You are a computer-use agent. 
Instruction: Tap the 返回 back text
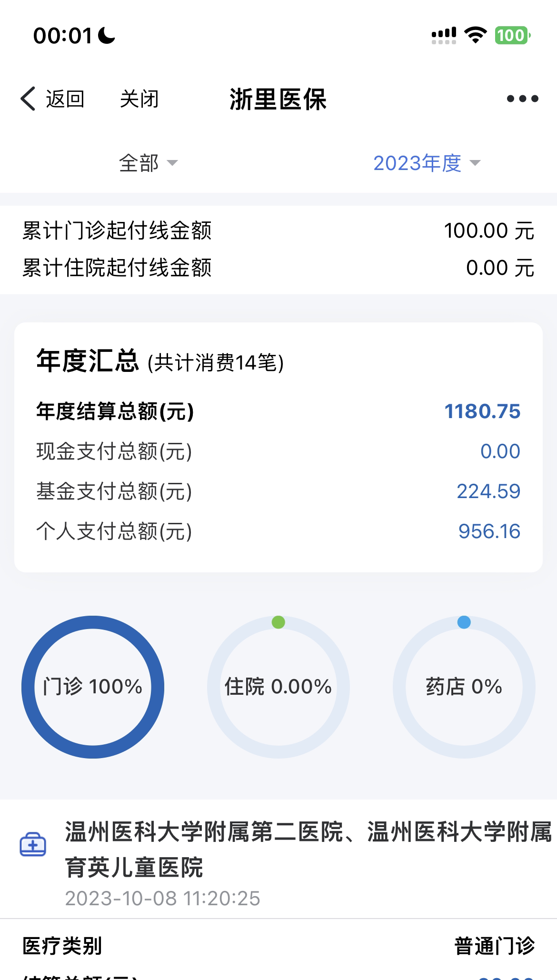tap(65, 99)
